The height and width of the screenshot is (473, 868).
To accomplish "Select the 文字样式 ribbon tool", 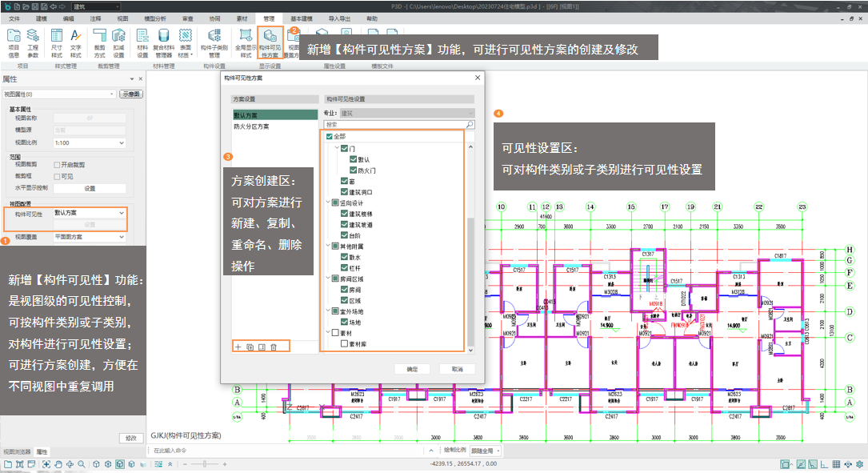I will (x=76, y=43).
